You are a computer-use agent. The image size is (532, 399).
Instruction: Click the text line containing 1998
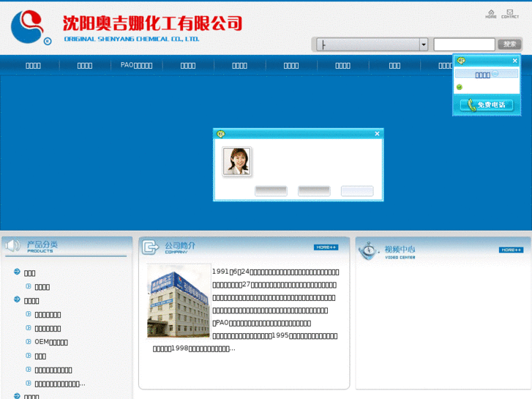(x=194, y=348)
